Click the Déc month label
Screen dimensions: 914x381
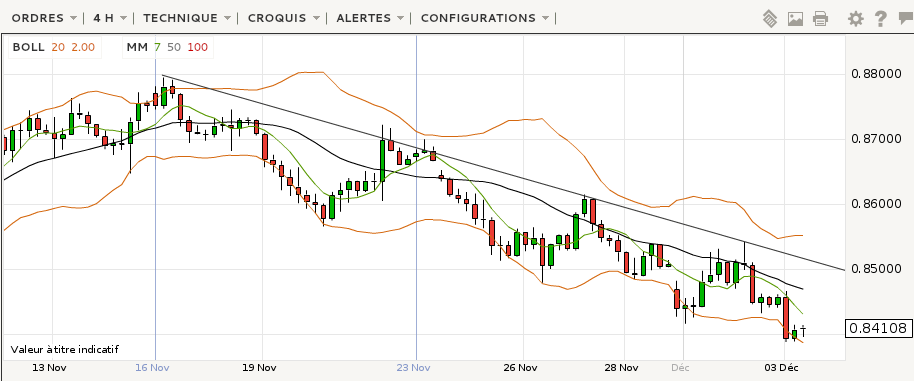[680, 368]
